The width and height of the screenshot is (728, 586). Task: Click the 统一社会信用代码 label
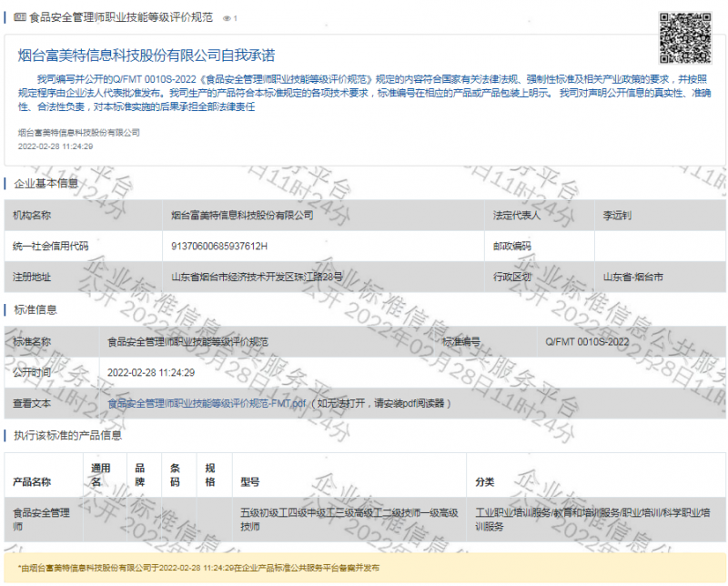50,246
